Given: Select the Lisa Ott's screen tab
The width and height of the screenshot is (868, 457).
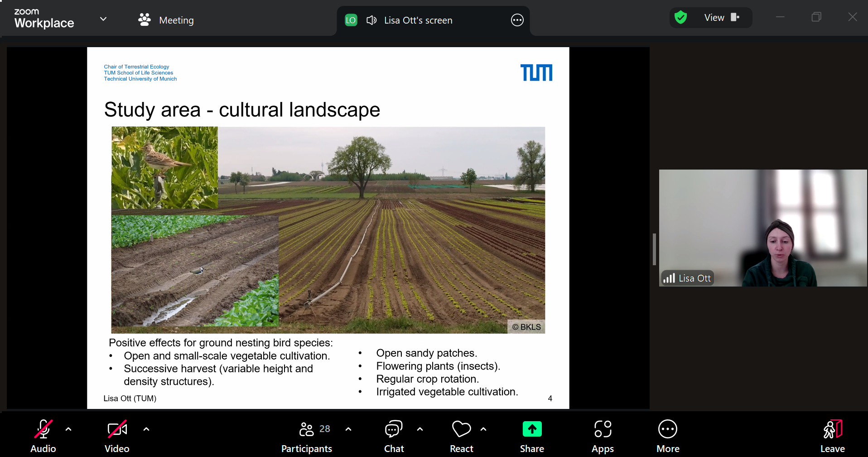Looking at the screenshot, I should pyautogui.click(x=418, y=20).
